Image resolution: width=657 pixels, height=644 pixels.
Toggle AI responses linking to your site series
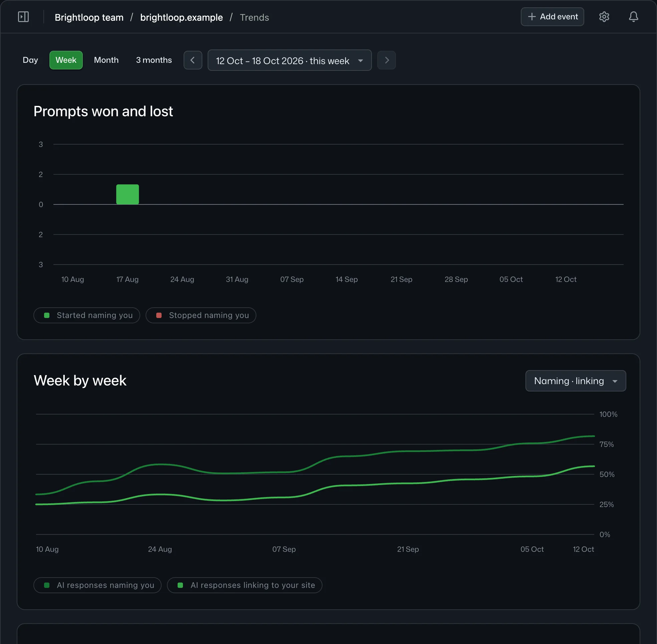coord(245,585)
